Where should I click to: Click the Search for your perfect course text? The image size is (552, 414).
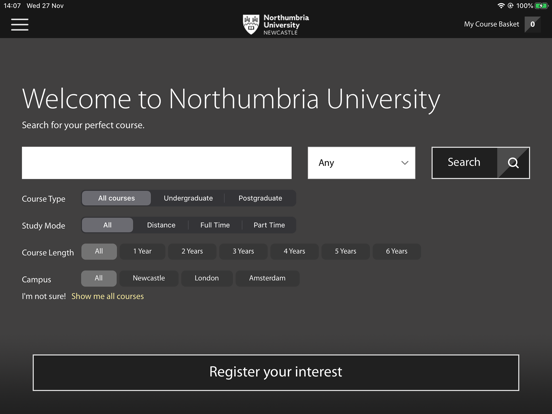click(83, 125)
